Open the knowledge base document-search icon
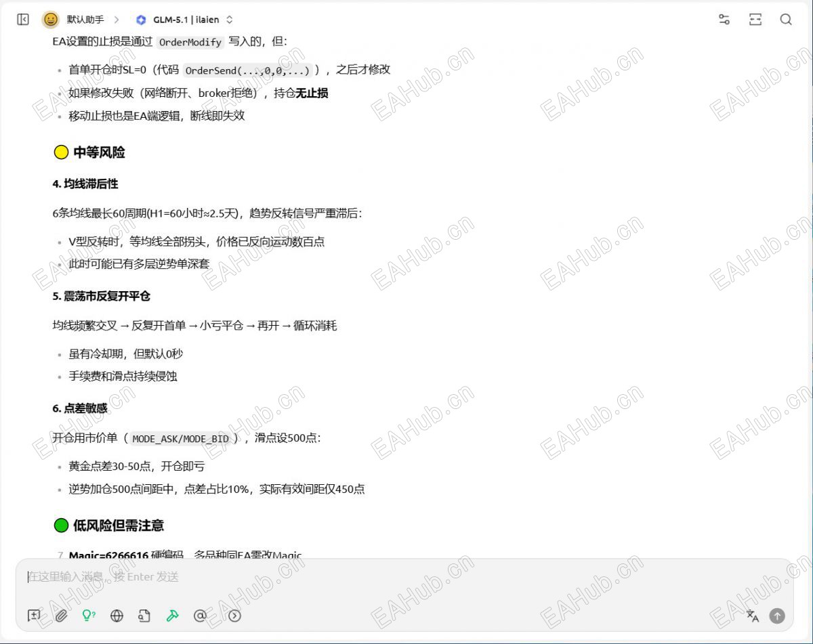Viewport: 813px width, 644px height. [x=144, y=616]
